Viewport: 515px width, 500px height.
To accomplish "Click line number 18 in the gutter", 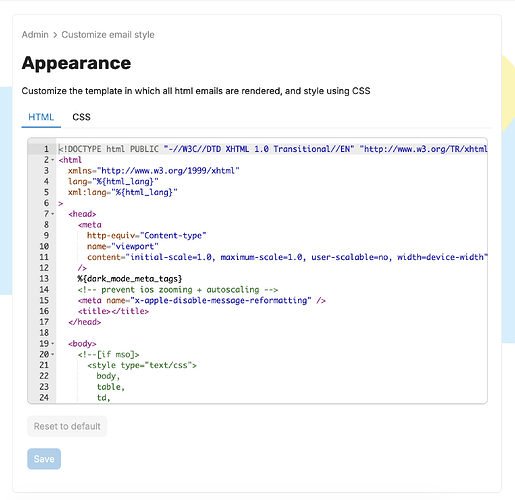I will (x=44, y=333).
